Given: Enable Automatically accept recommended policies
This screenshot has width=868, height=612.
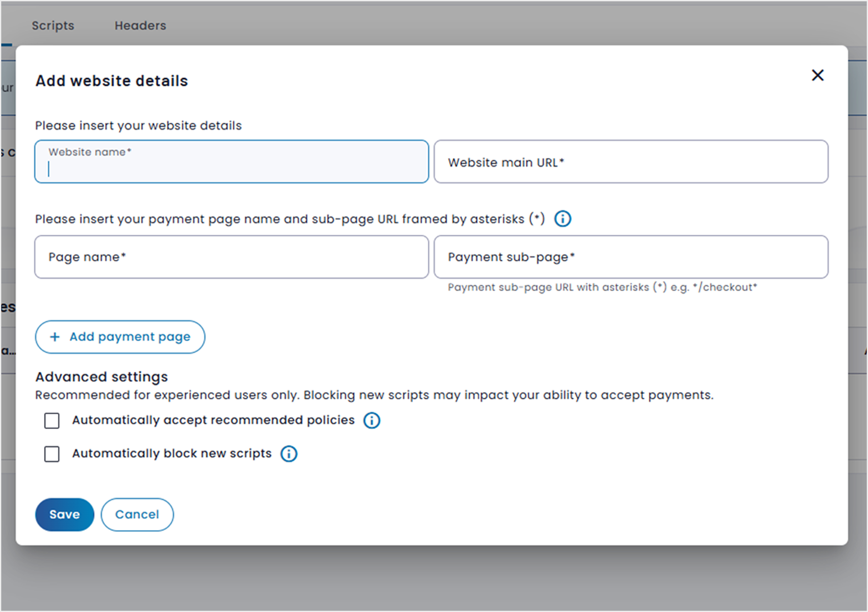Looking at the screenshot, I should (x=52, y=420).
